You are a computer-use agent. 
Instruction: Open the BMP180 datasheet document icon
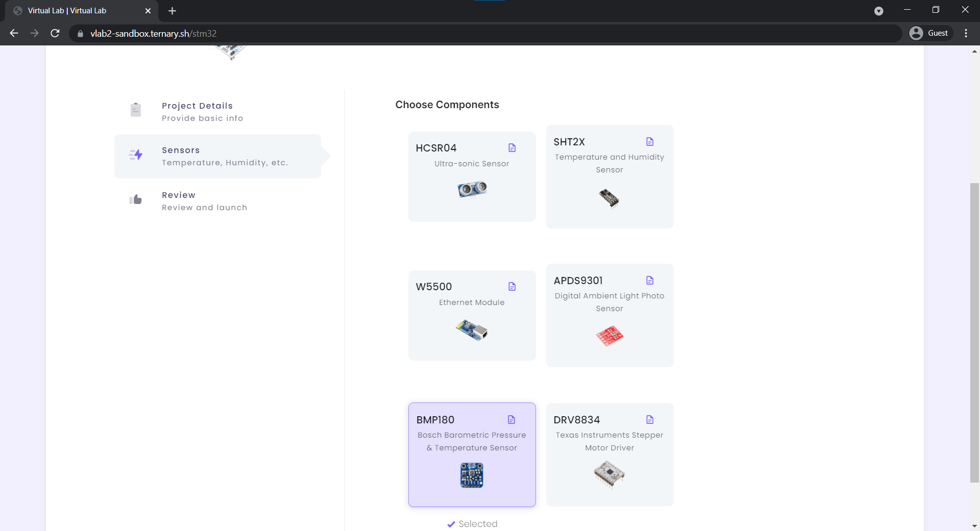click(x=511, y=420)
